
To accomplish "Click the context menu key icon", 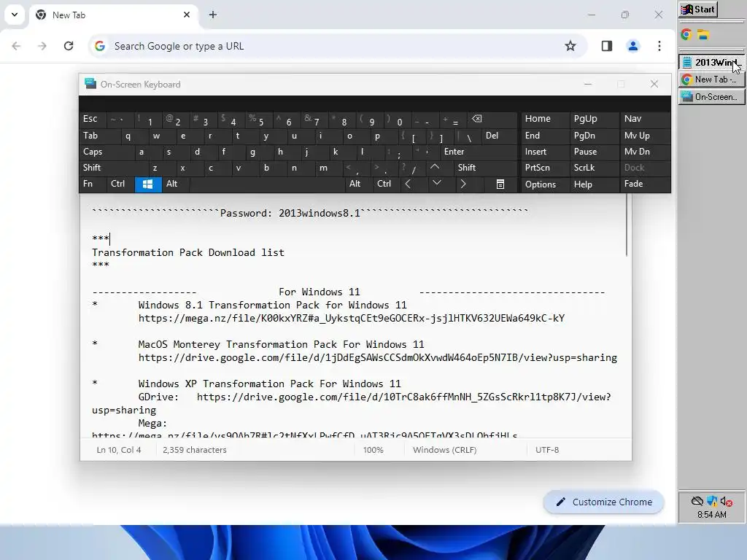I will (500, 184).
